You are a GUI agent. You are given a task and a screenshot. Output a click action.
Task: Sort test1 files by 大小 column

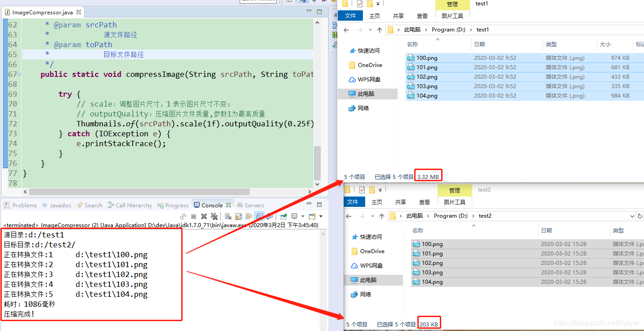605,44
